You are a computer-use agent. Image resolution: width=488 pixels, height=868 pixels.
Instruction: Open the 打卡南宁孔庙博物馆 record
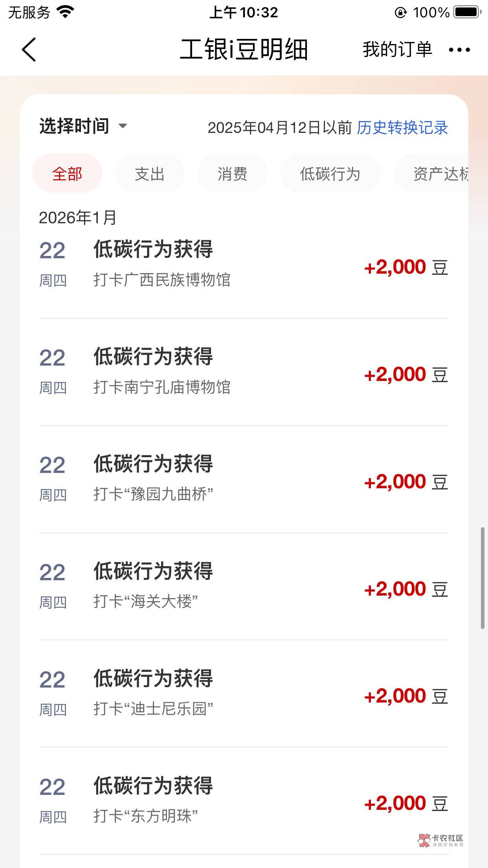244,372
